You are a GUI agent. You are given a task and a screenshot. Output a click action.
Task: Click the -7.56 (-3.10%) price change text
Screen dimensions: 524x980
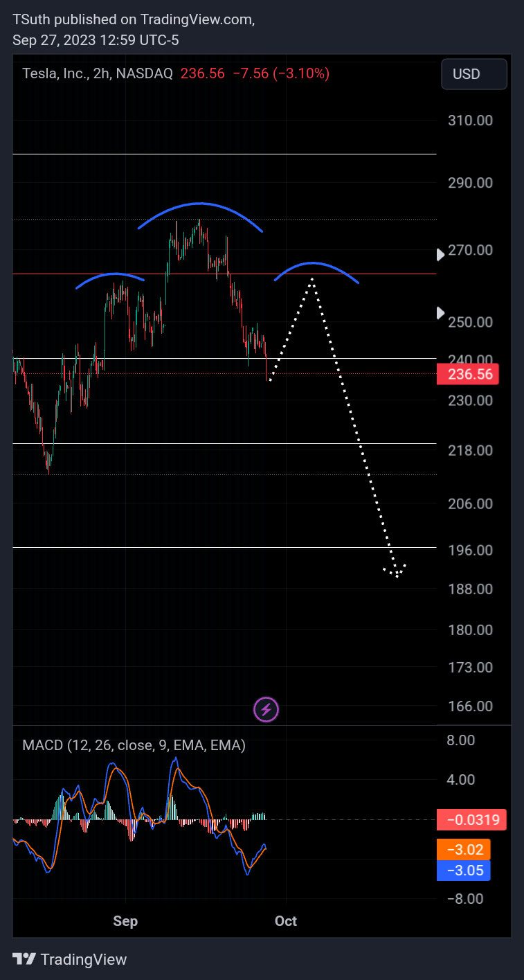280,73
